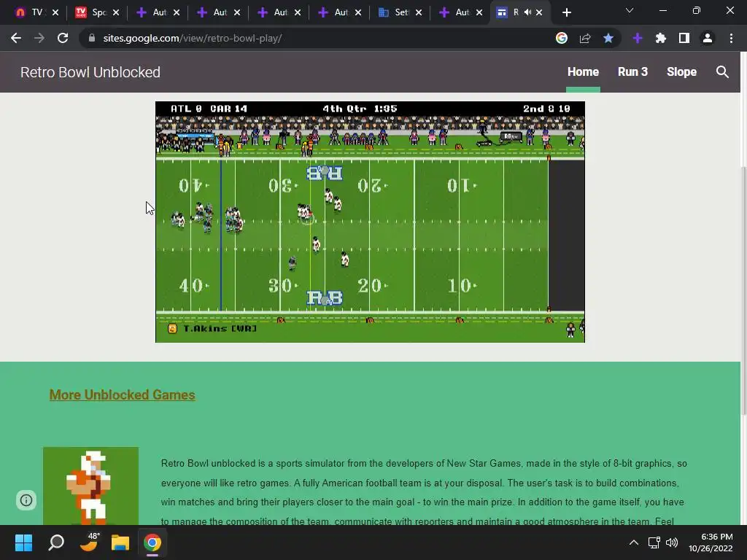Select the Home navigation item
Image resolution: width=747 pixels, height=560 pixels.
click(x=583, y=71)
